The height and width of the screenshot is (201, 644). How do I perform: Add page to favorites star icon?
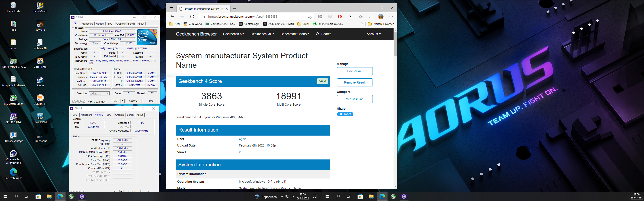[309, 17]
